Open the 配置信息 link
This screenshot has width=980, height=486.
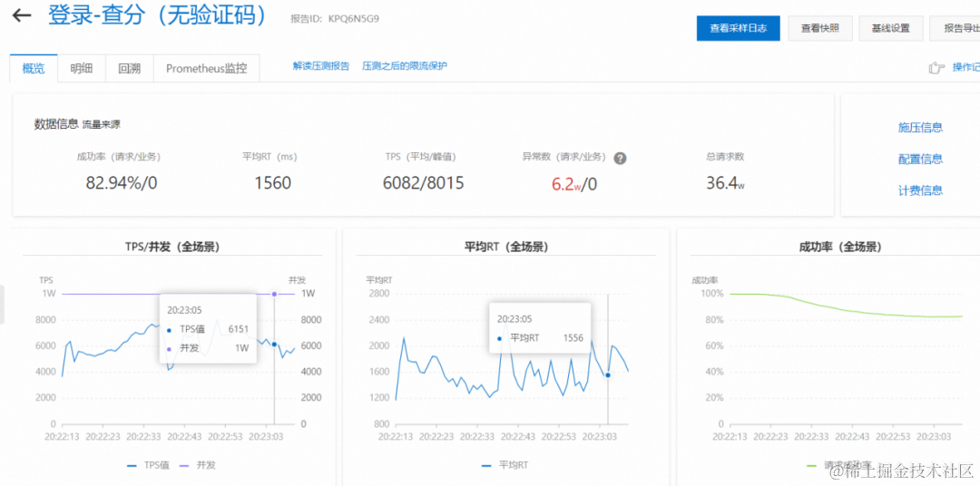click(921, 160)
